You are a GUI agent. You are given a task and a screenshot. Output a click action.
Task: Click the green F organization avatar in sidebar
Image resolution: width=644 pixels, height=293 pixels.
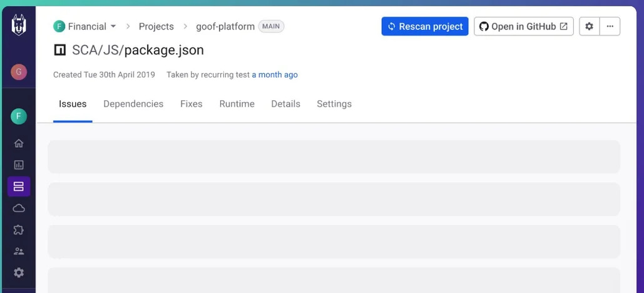19,116
